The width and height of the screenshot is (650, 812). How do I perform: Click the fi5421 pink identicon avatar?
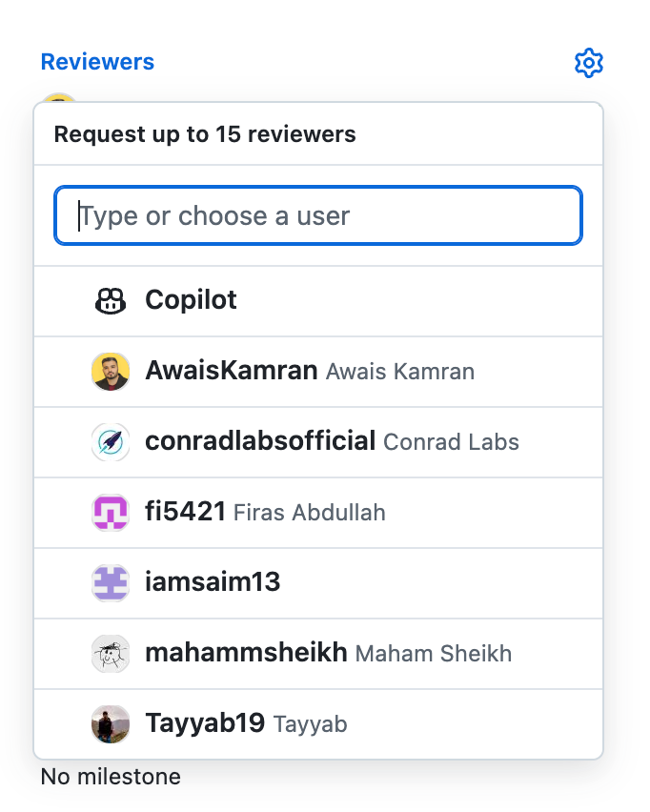[111, 513]
